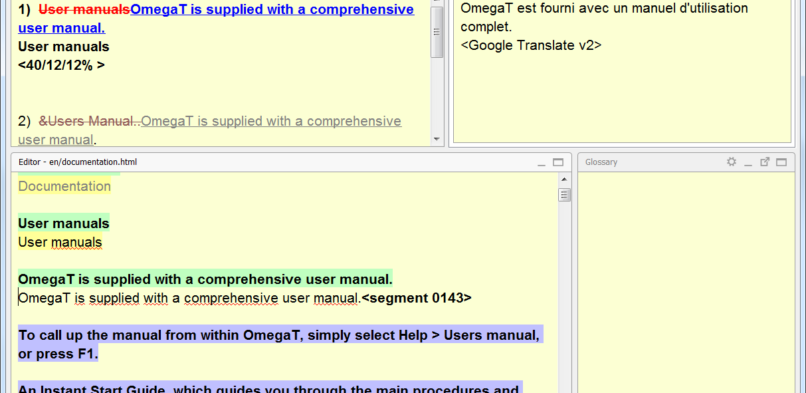Viewport: 806px width, 393px height.
Task: Click fuzzy matches scrollbar down arrow
Action: click(x=437, y=139)
